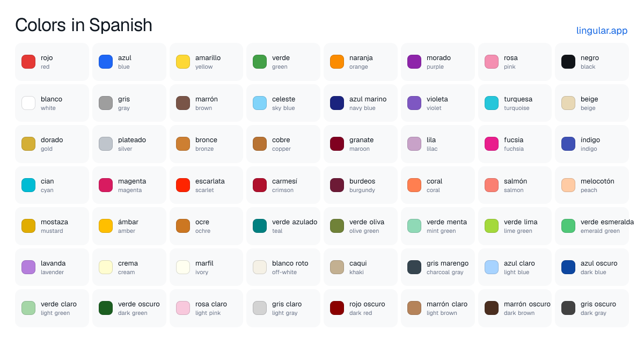Click the índigo indigo swatch

(568, 144)
